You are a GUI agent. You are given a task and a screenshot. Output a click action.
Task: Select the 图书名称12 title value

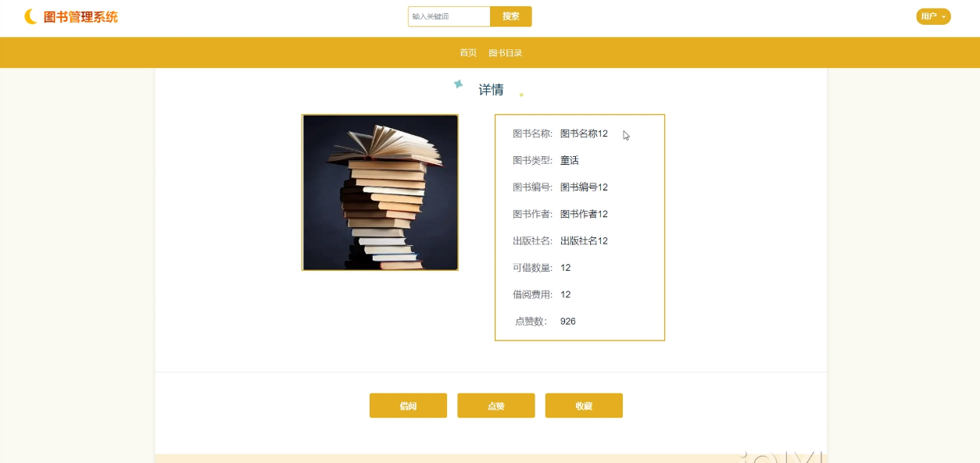point(584,134)
